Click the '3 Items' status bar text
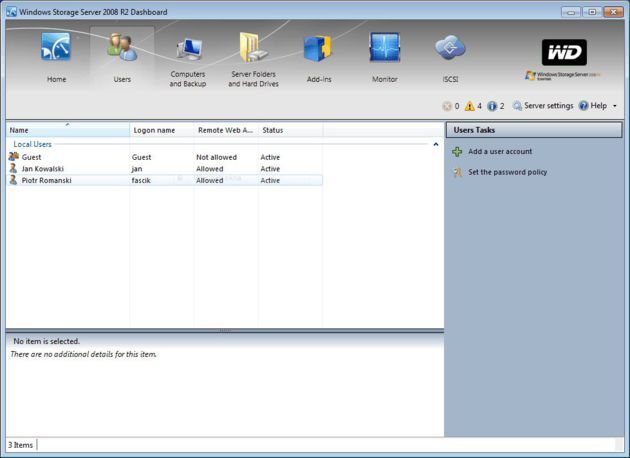Viewport: 630px width, 458px height. pyautogui.click(x=20, y=445)
